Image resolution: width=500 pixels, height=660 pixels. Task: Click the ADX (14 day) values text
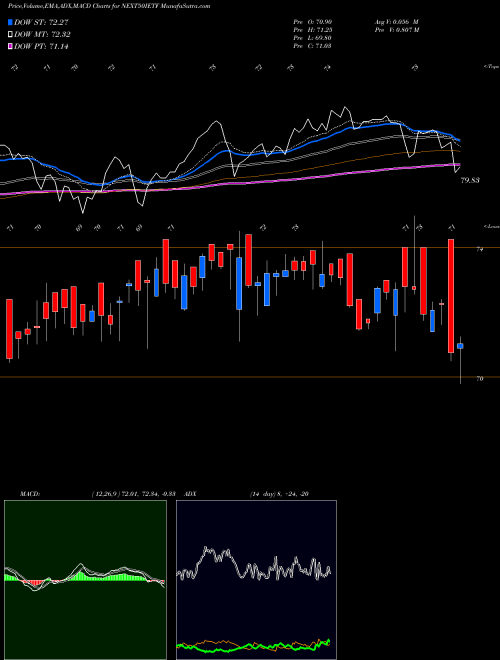point(279,494)
